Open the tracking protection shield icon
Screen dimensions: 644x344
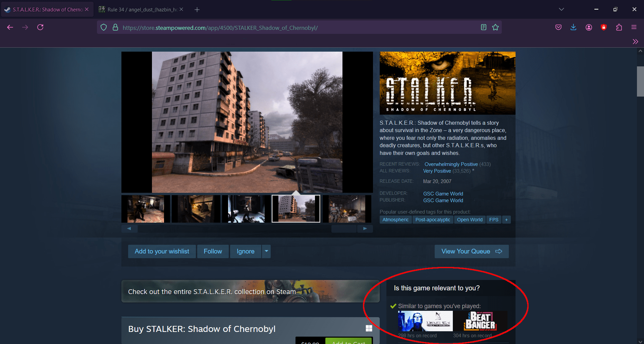pyautogui.click(x=104, y=27)
